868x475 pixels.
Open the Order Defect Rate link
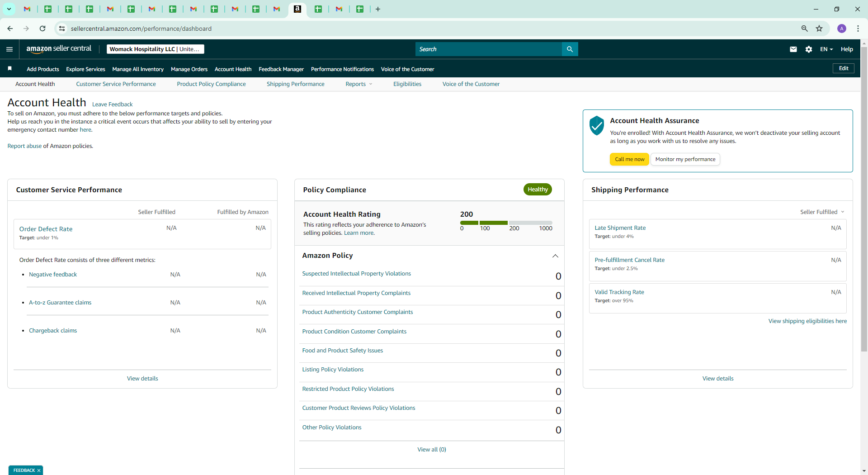pos(46,229)
